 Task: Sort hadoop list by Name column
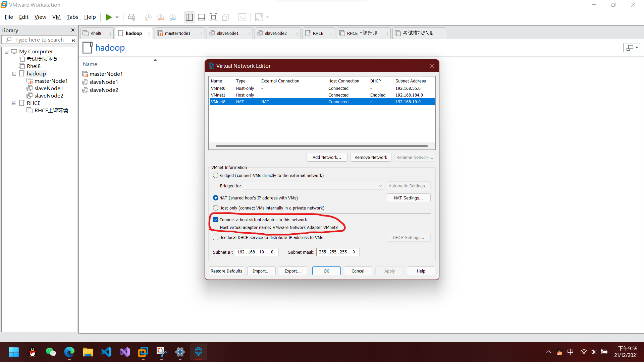(90, 64)
